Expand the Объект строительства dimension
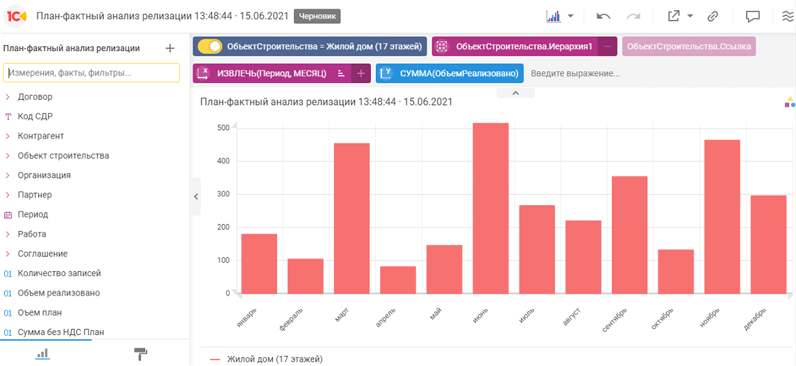The image size is (796, 366). point(8,156)
